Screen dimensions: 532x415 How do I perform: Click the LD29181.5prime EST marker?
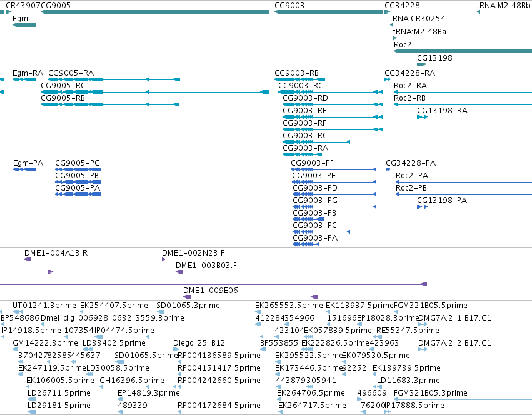(31, 412)
